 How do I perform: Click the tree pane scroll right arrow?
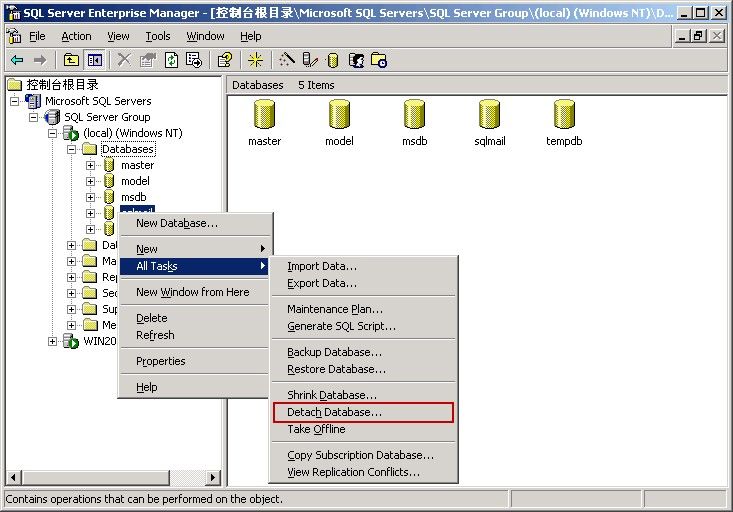click(213, 477)
